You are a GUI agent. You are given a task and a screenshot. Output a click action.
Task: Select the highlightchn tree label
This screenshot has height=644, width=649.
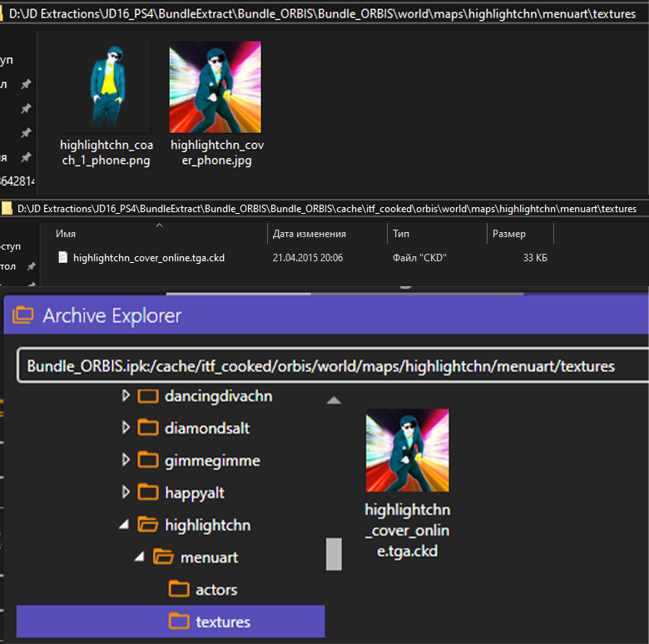(208, 525)
